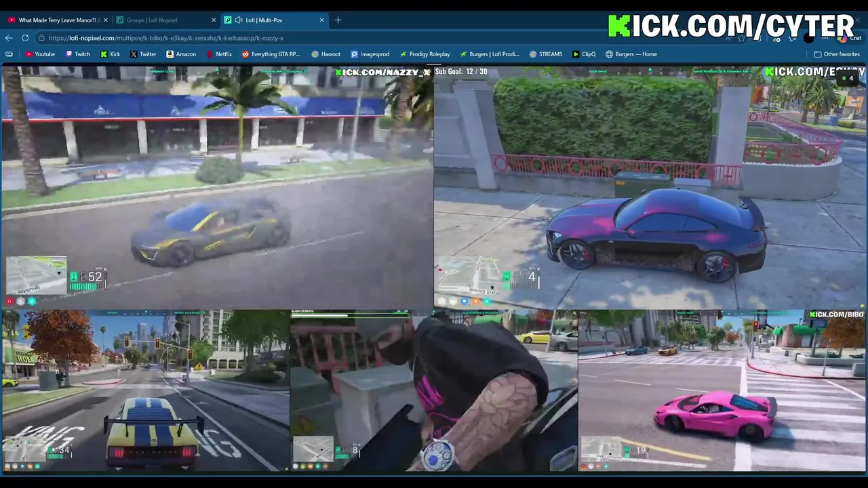The height and width of the screenshot is (488, 868).
Task: Open the Hasroot bookmark
Action: tap(326, 54)
